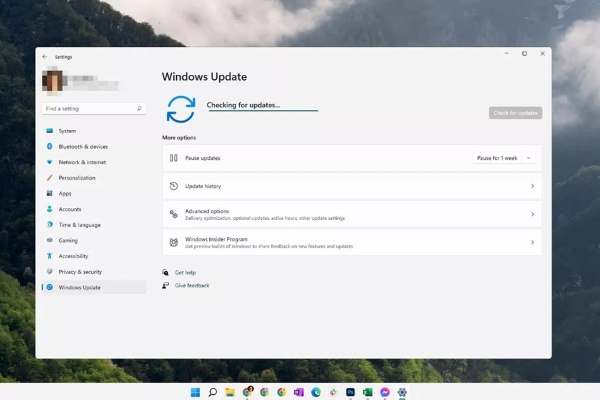
Task: Click the Update history clock icon
Action: pos(174,186)
